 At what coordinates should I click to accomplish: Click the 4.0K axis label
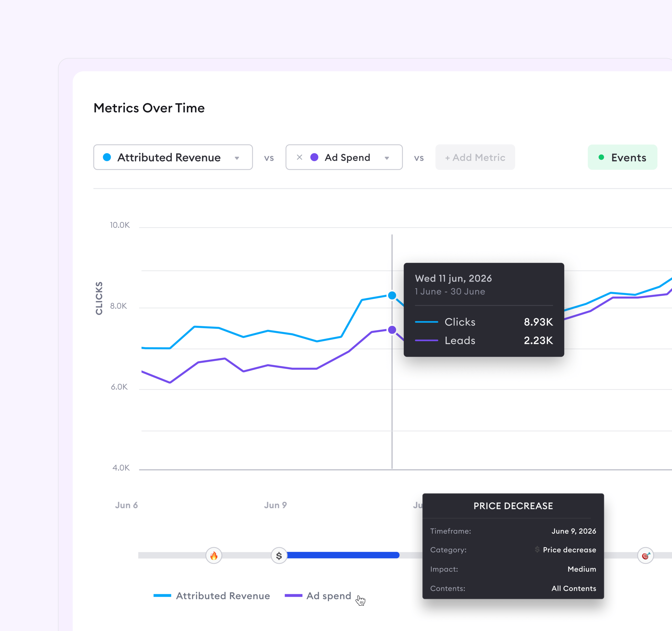click(x=121, y=468)
